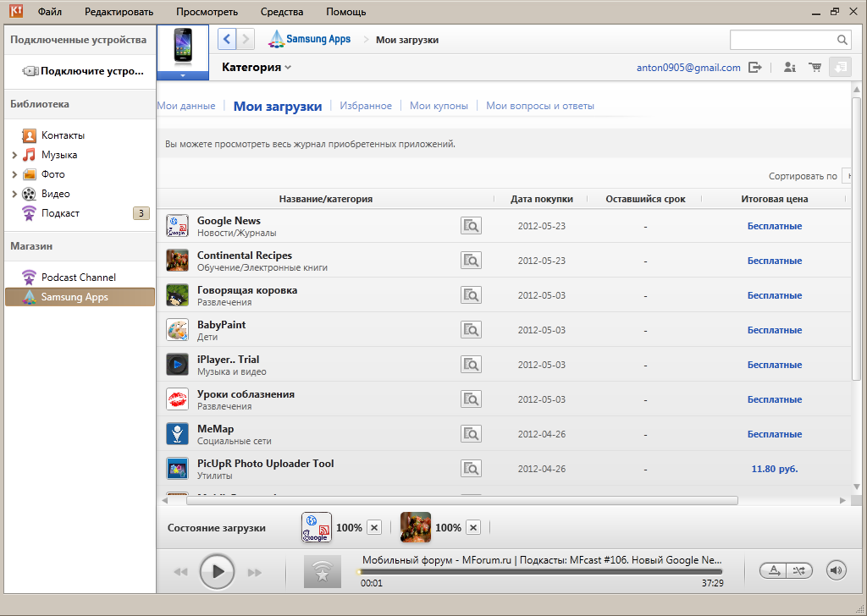Viewport: 867px width, 616px height.
Task: Click the Kies logo icon in title bar
Action: click(16, 11)
